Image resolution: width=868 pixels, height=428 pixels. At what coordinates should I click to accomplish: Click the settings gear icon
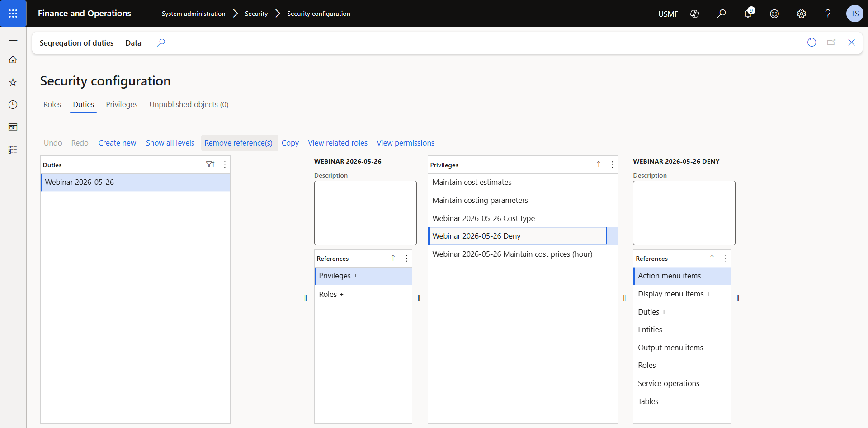[x=802, y=14]
